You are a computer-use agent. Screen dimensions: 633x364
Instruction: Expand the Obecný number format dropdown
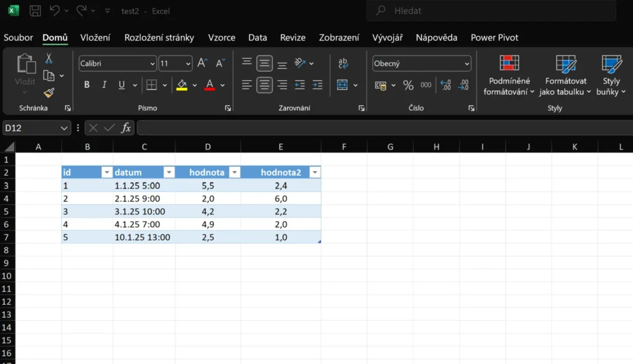[422, 64]
